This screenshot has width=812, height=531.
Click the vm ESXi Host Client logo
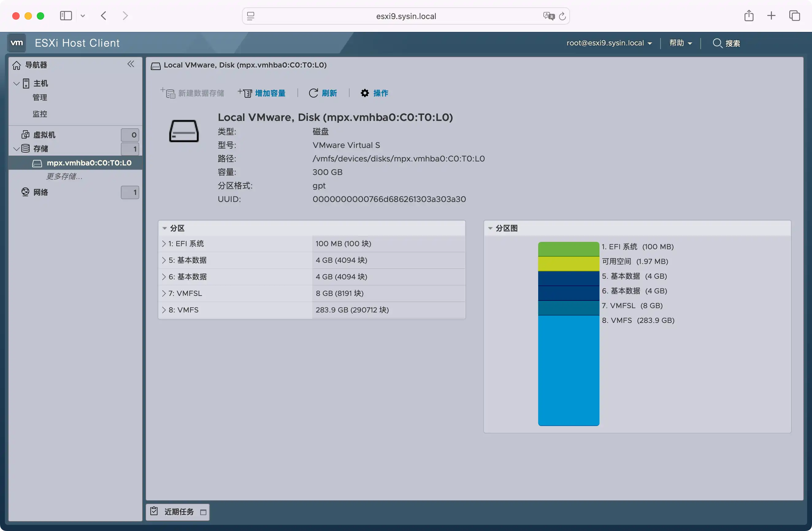(x=17, y=43)
